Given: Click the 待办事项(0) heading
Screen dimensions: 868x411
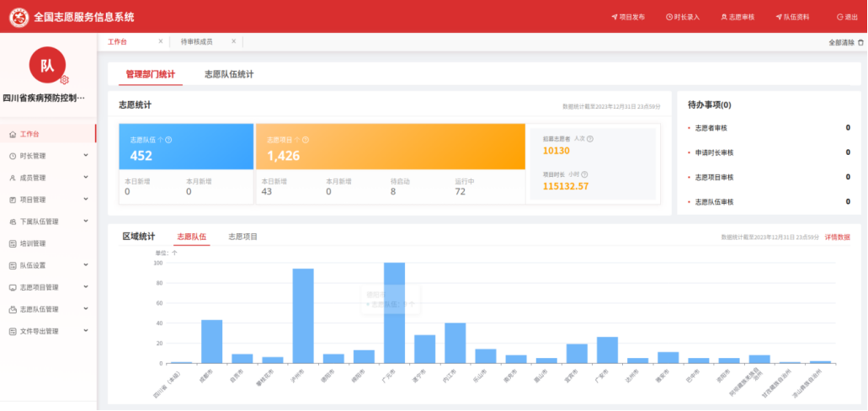Looking at the screenshot, I should (x=710, y=104).
